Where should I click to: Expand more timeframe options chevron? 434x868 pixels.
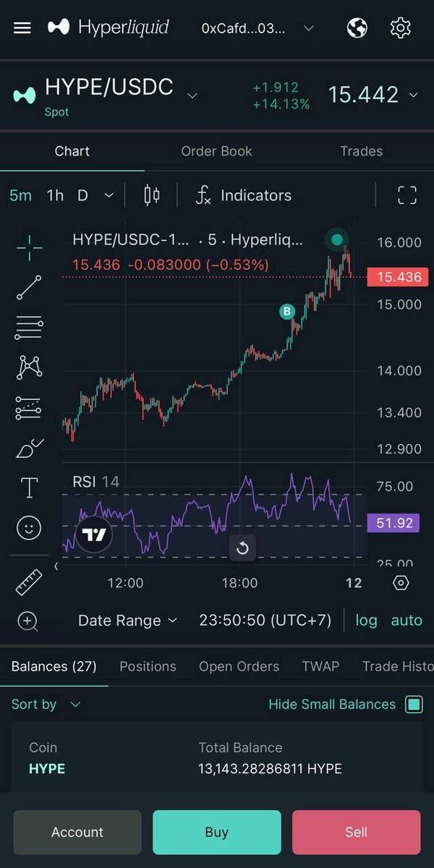(109, 195)
